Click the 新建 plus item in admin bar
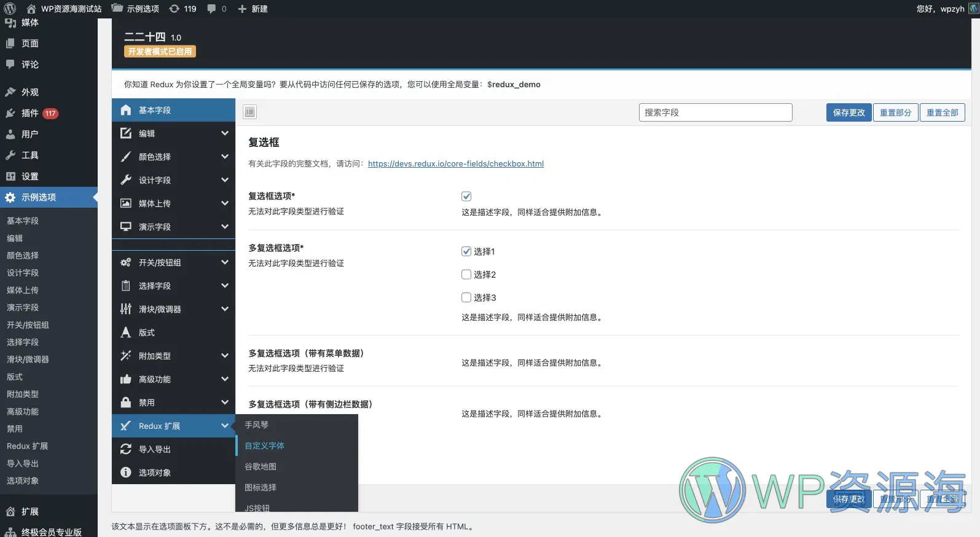Screen dimensions: 980x537 [x=253, y=9]
